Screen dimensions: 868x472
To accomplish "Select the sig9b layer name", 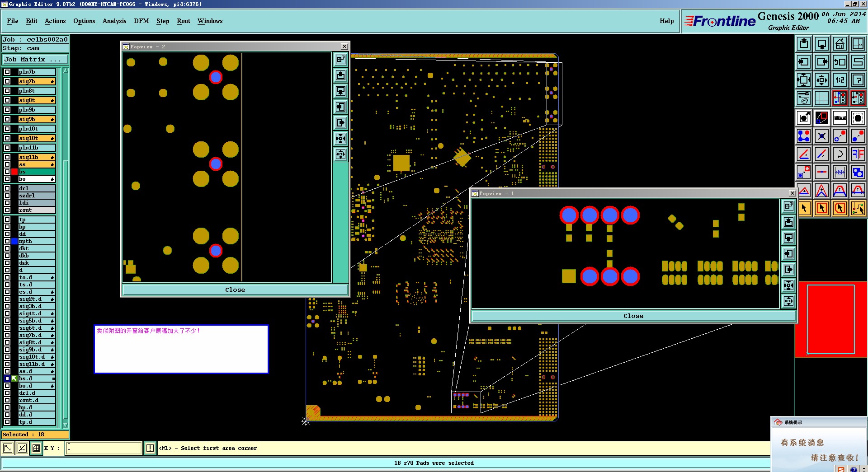I will coord(37,119).
